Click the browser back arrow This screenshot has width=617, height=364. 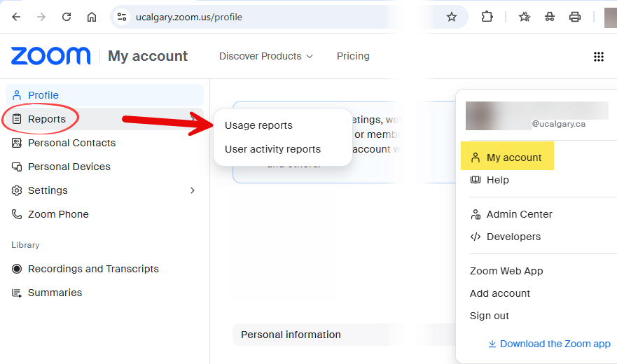click(16, 17)
